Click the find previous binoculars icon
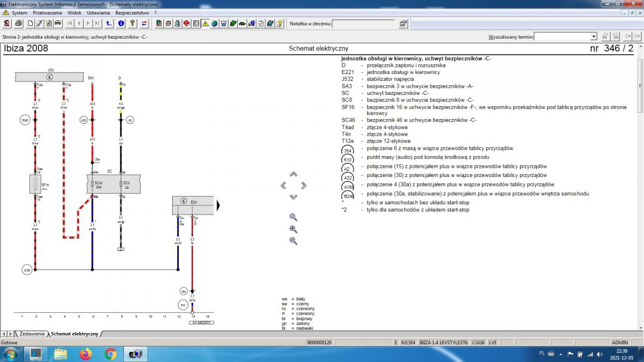The height and width of the screenshot is (362, 644). click(616, 36)
